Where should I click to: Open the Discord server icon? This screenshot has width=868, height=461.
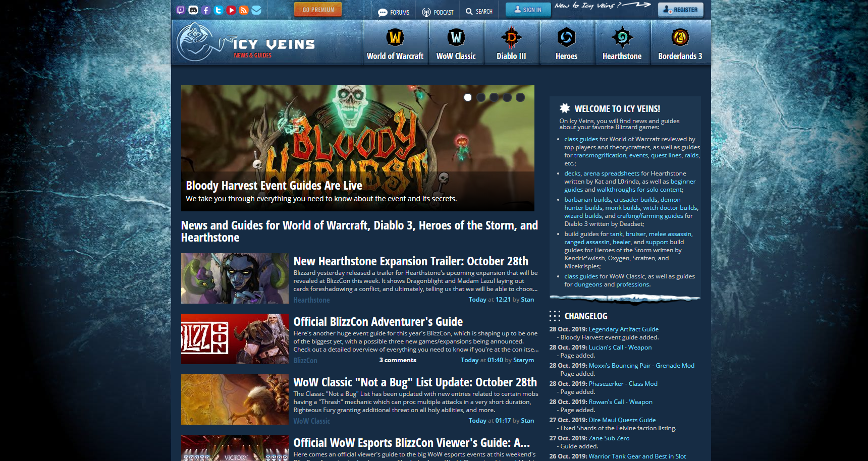click(x=193, y=10)
